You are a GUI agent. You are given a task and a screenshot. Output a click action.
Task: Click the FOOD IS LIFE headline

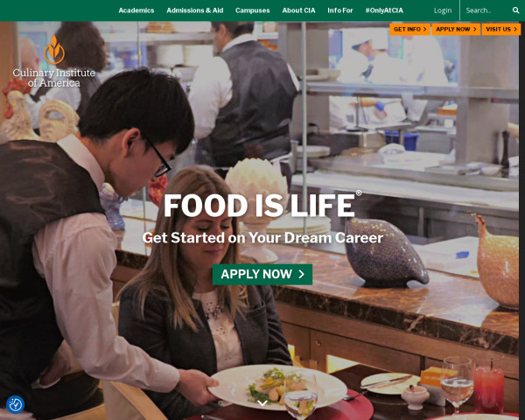click(259, 206)
